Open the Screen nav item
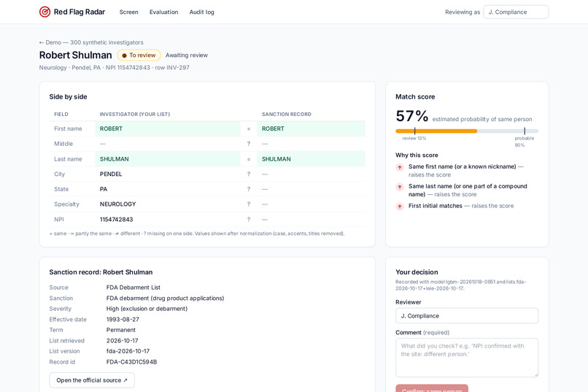This screenshot has height=392, width=588. (128, 12)
